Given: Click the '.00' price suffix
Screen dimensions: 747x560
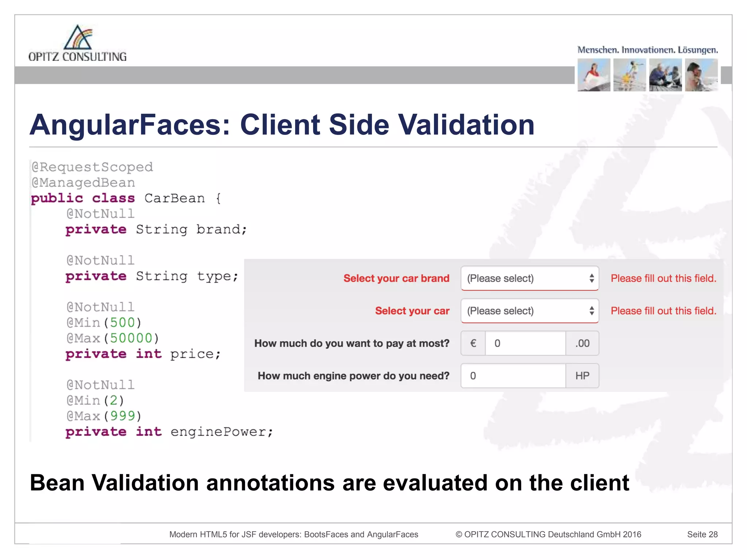Looking at the screenshot, I should (x=582, y=343).
